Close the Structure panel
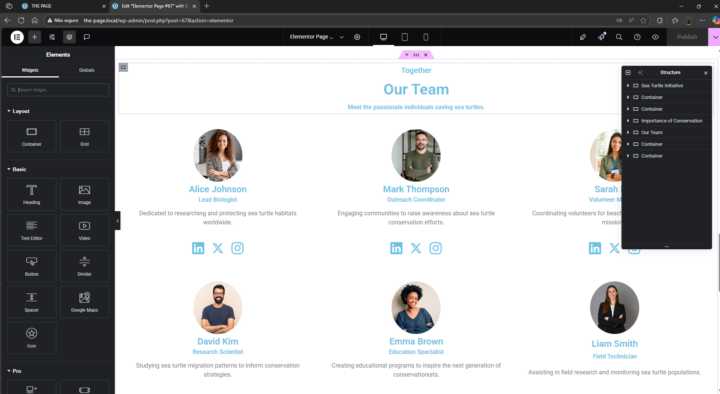 (706, 73)
